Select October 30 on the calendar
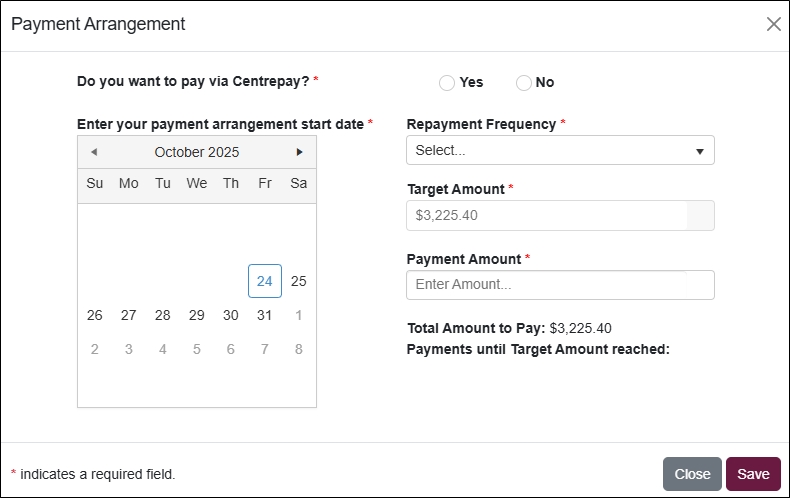Viewport: 790px width, 498px height. pos(231,315)
